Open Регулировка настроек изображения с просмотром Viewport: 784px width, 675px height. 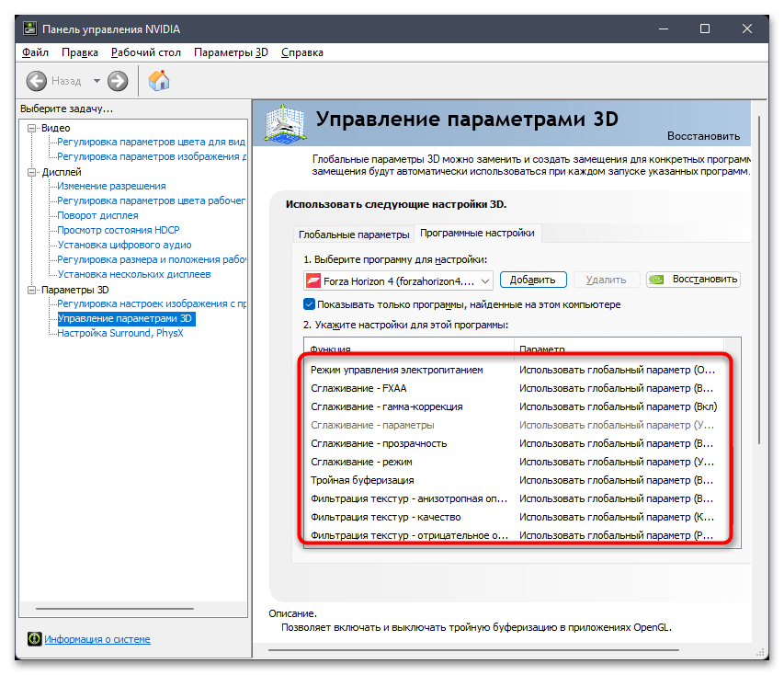[152, 303]
